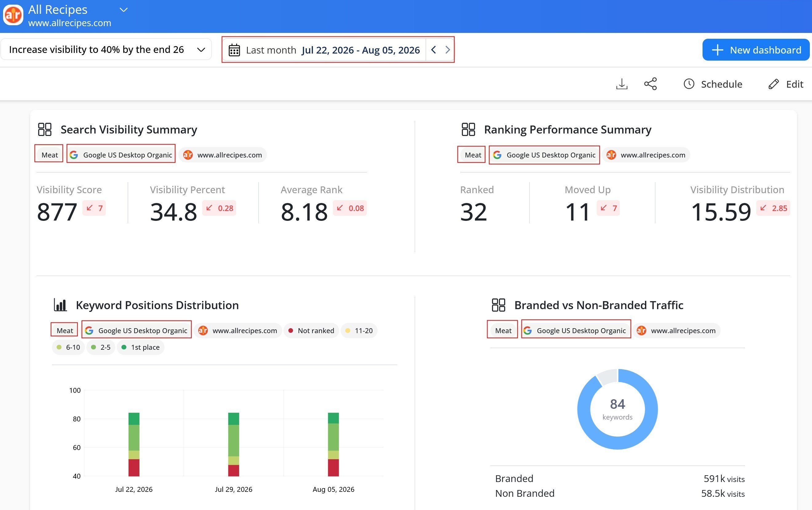This screenshot has height=510, width=812.
Task: Toggle Not ranked legend series
Action: point(311,331)
